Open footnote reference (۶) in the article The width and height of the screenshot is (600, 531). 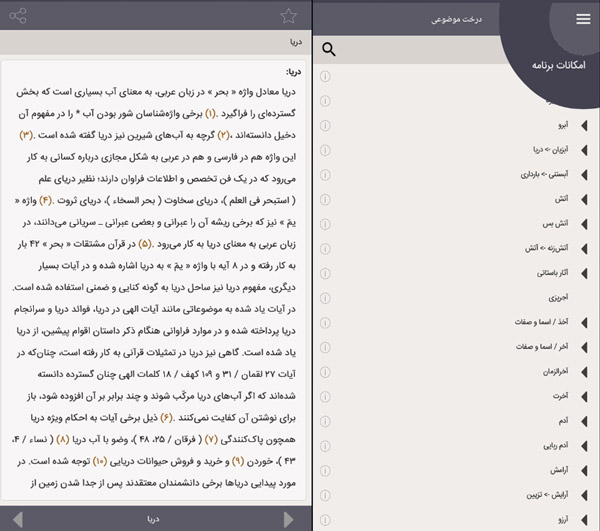click(166, 418)
